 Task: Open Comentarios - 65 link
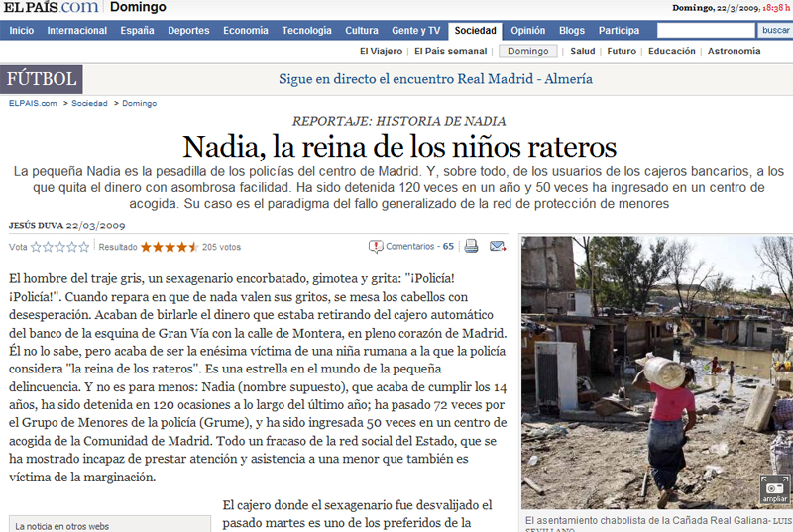click(x=419, y=246)
